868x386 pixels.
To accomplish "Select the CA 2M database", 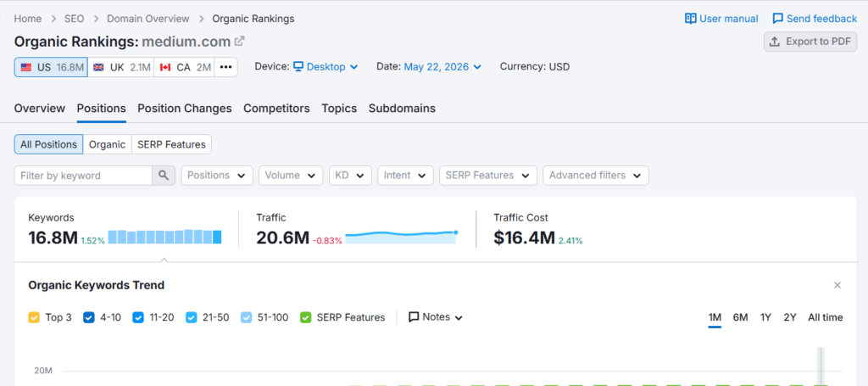I will coord(184,67).
